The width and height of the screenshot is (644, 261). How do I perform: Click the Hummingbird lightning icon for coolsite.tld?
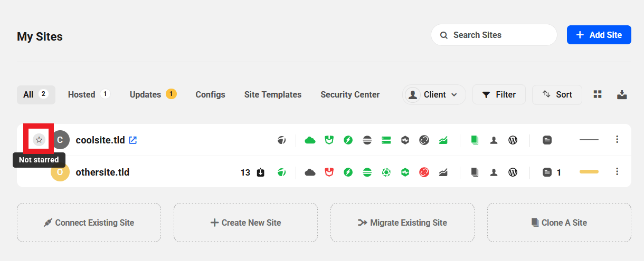click(x=348, y=140)
